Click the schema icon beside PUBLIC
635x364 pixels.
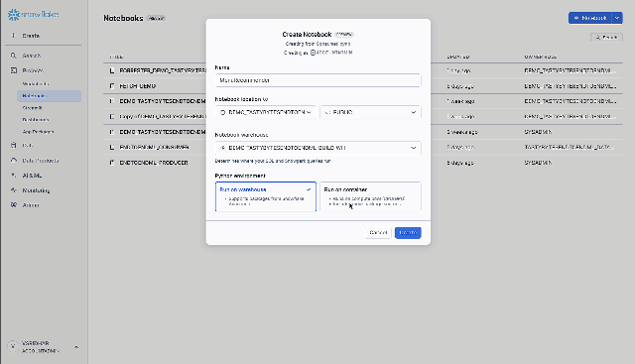point(327,112)
